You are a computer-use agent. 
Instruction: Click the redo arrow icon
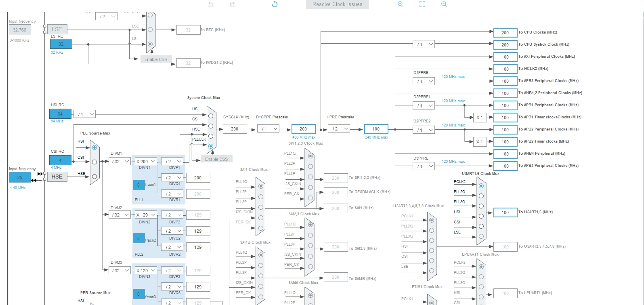point(232,4)
